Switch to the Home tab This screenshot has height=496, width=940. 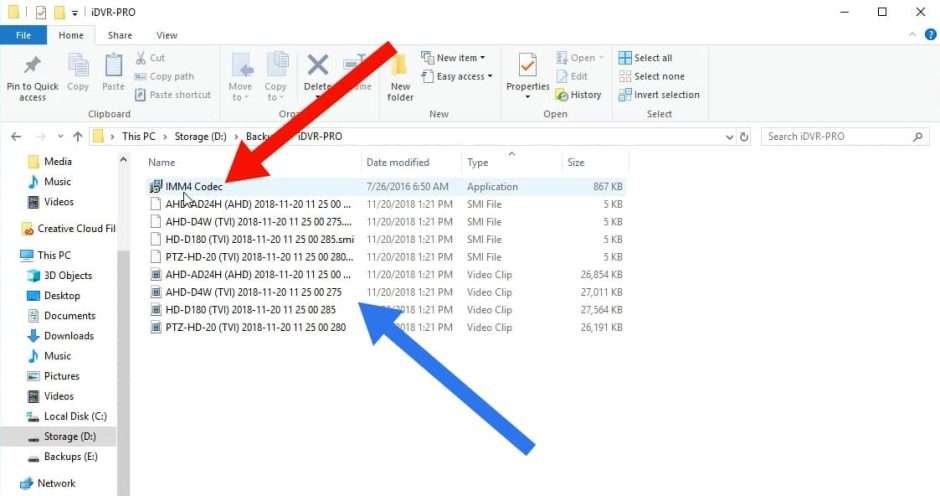[x=71, y=35]
